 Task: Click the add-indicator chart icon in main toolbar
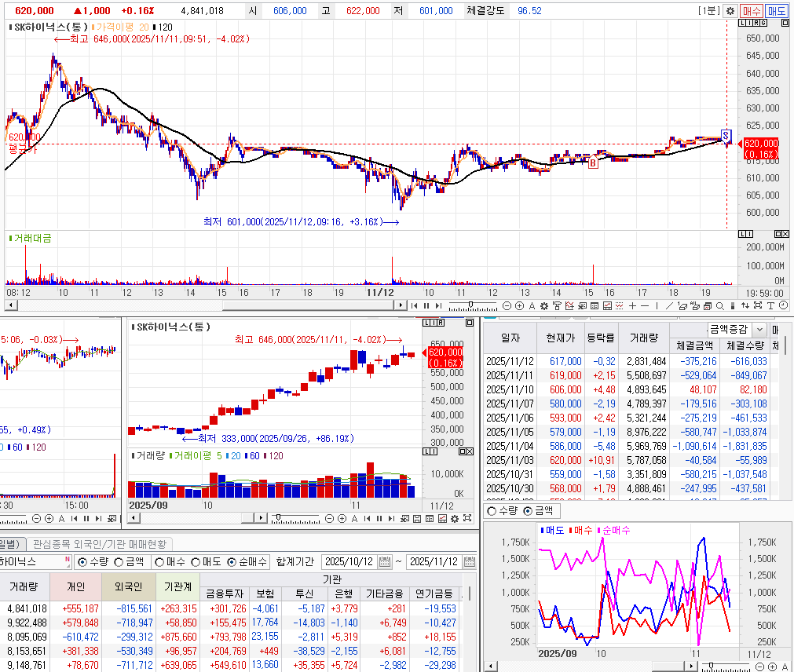[x=569, y=305]
